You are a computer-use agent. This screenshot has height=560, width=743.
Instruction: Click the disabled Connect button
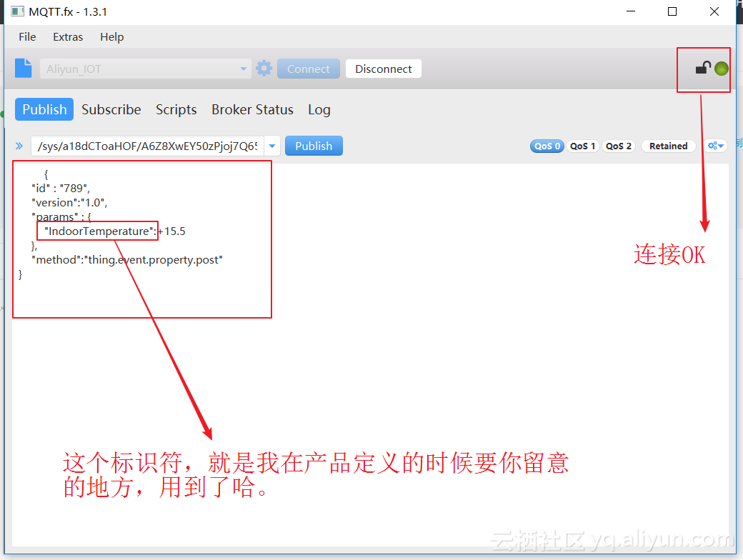point(309,69)
